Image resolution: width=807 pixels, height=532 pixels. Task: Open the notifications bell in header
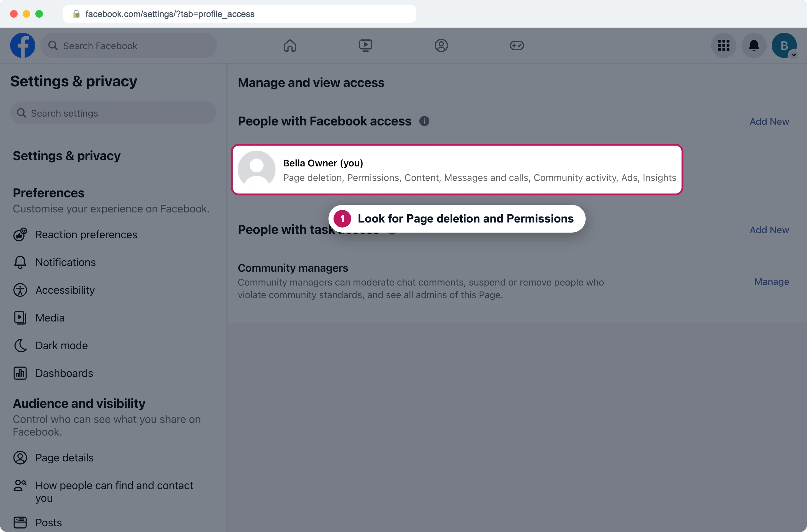point(754,45)
